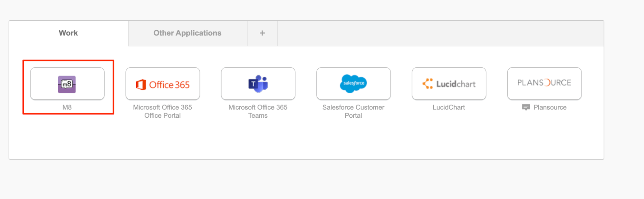Click the "Salesforce Customer Portal" label
Image resolution: width=644 pixels, height=199 pixels.
tap(353, 111)
